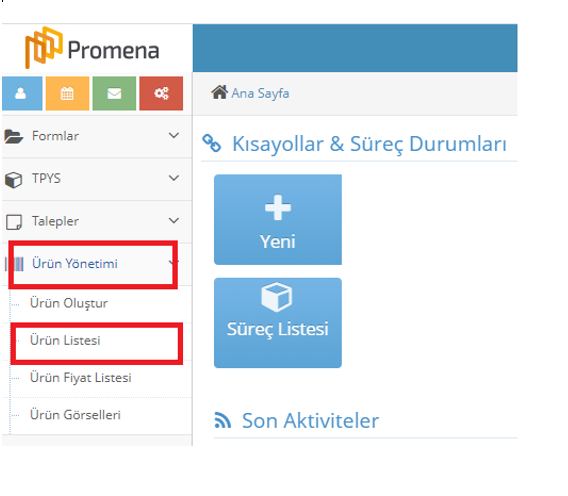Click the TPYS cube icon
The width and height of the screenshot is (568, 496).
[x=14, y=179]
